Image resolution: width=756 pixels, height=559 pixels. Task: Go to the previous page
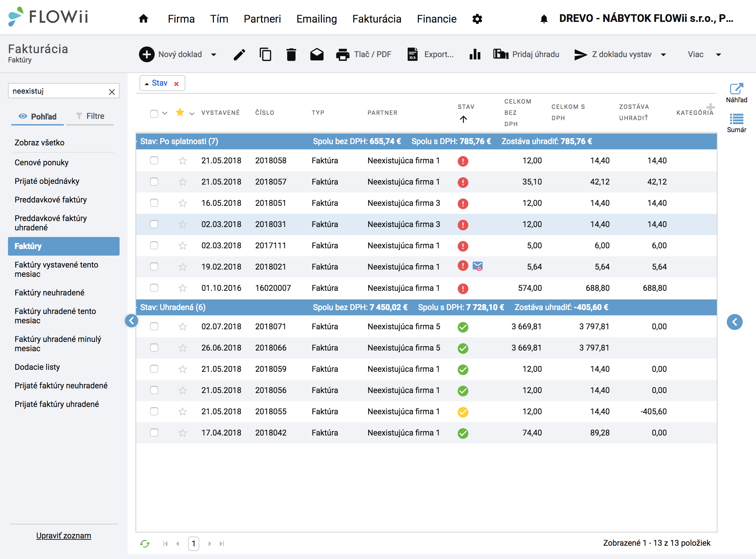coord(178,543)
